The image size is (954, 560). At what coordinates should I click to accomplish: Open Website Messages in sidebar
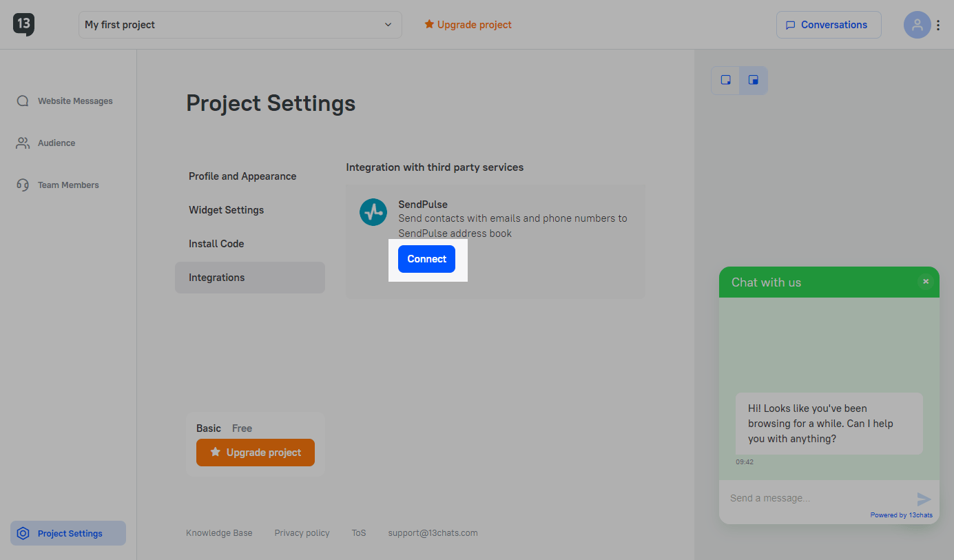click(x=74, y=101)
